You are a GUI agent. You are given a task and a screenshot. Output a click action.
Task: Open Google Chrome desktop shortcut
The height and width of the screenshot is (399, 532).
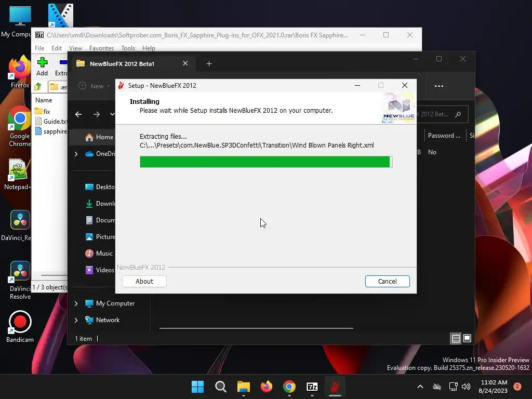pos(19,126)
